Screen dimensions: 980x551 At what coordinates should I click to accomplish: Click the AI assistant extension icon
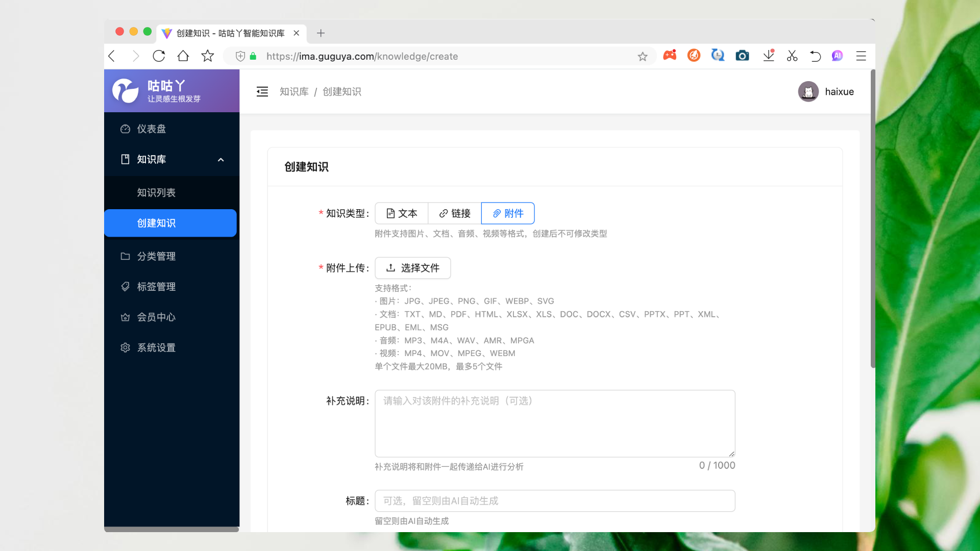[x=837, y=56]
